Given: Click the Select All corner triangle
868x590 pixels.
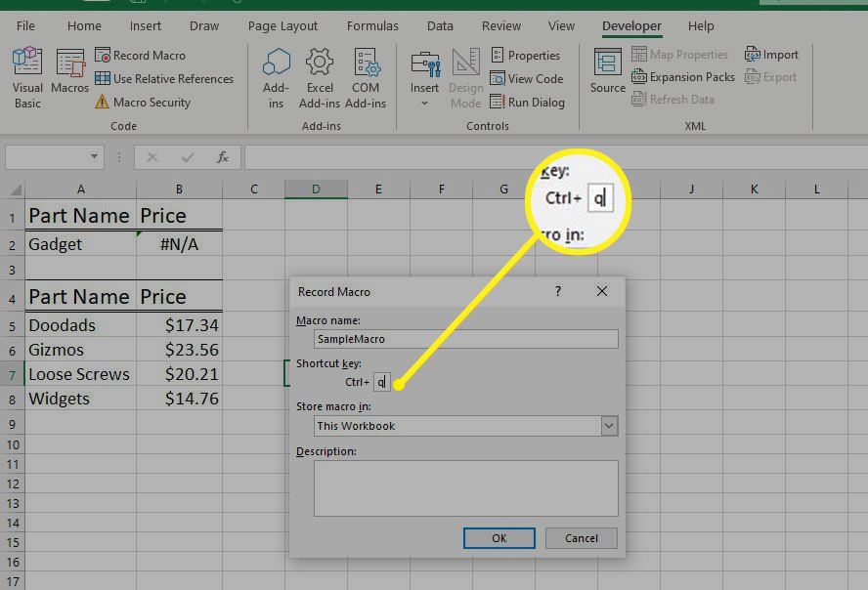Looking at the screenshot, I should click(x=14, y=190).
